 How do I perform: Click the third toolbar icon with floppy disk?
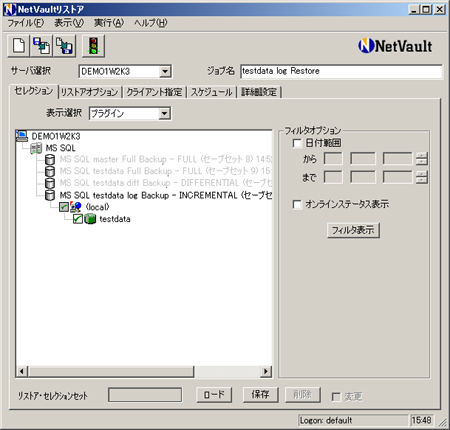point(65,46)
